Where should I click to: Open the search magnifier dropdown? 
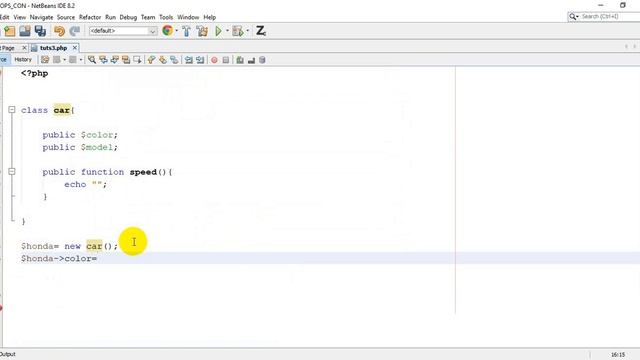pyautogui.click(x=574, y=16)
